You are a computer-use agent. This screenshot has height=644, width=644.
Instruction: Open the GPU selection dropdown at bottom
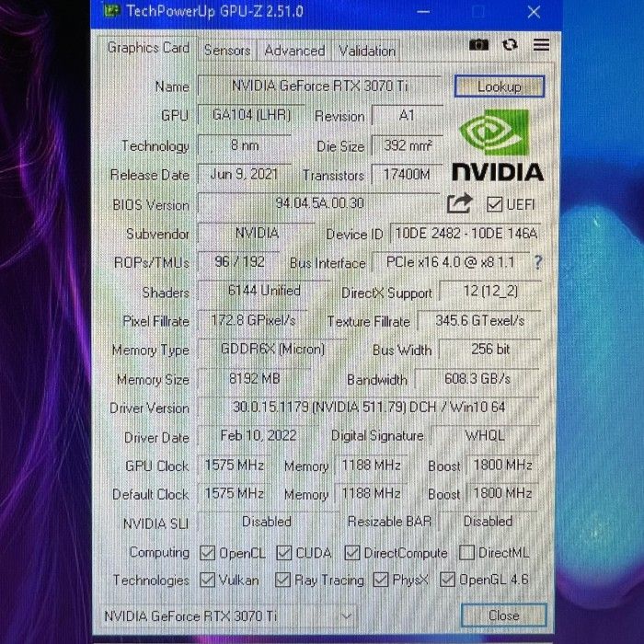228,615
